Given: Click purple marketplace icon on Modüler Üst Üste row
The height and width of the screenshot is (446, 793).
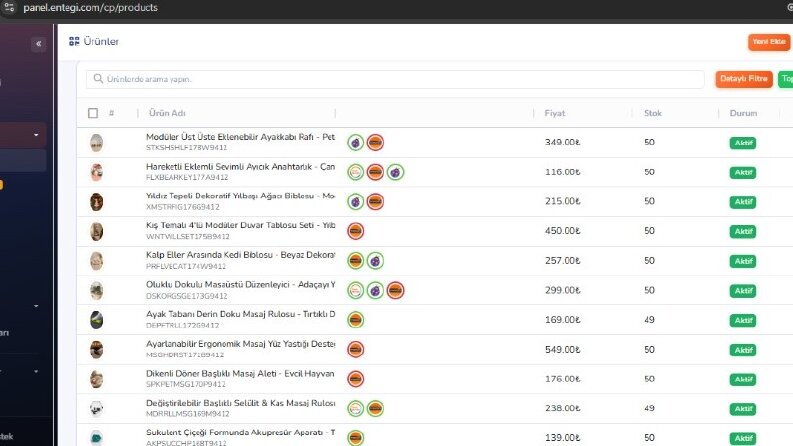Looking at the screenshot, I should tap(356, 143).
